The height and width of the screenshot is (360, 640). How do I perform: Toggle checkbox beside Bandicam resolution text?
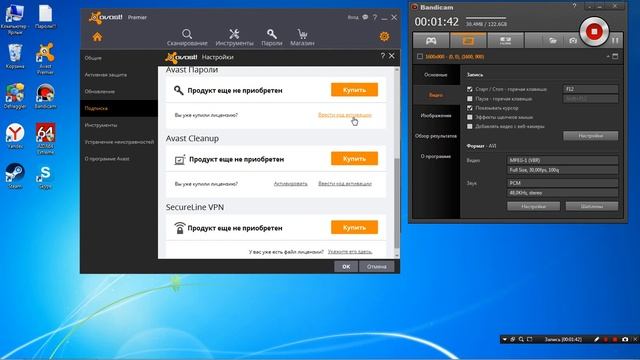tap(420, 56)
